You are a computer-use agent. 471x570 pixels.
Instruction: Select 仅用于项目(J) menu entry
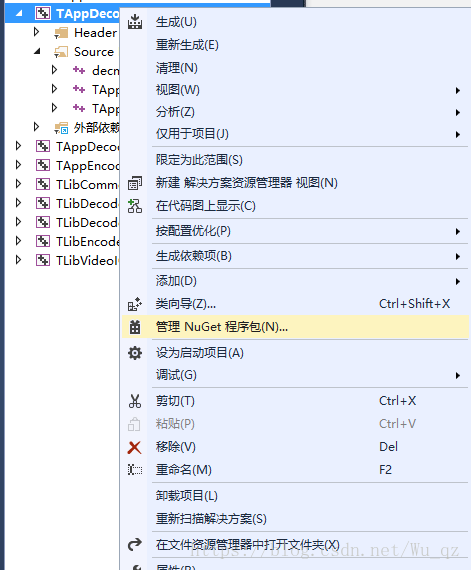[295, 134]
